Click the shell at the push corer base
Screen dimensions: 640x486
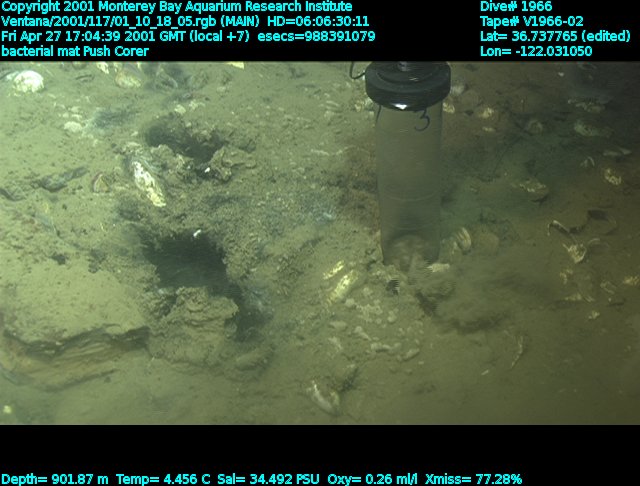click(x=459, y=240)
